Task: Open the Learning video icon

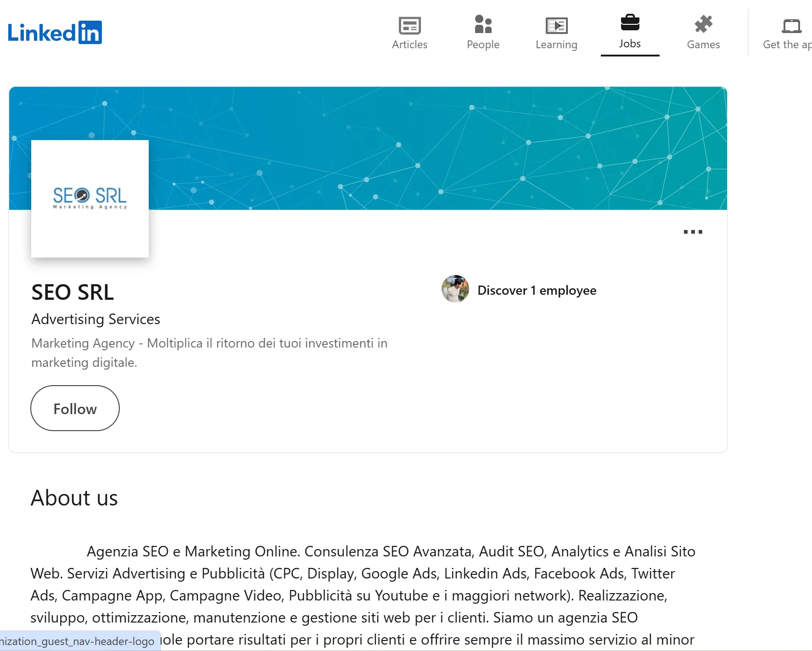Action: coord(556,26)
